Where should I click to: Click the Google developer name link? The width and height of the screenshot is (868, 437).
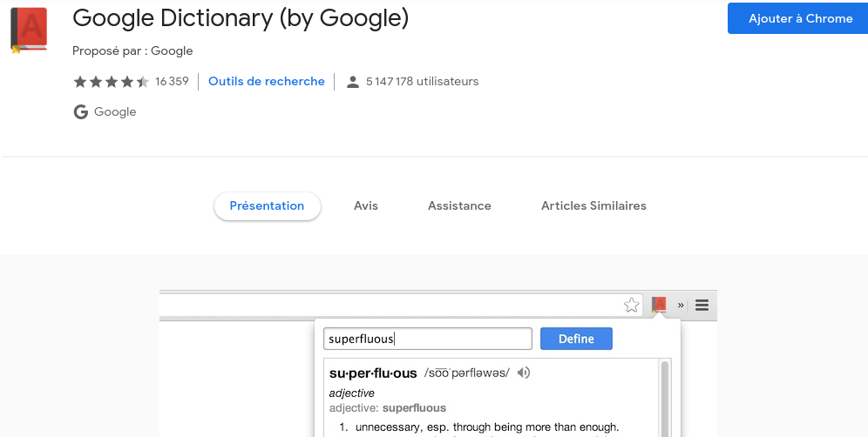click(x=115, y=111)
